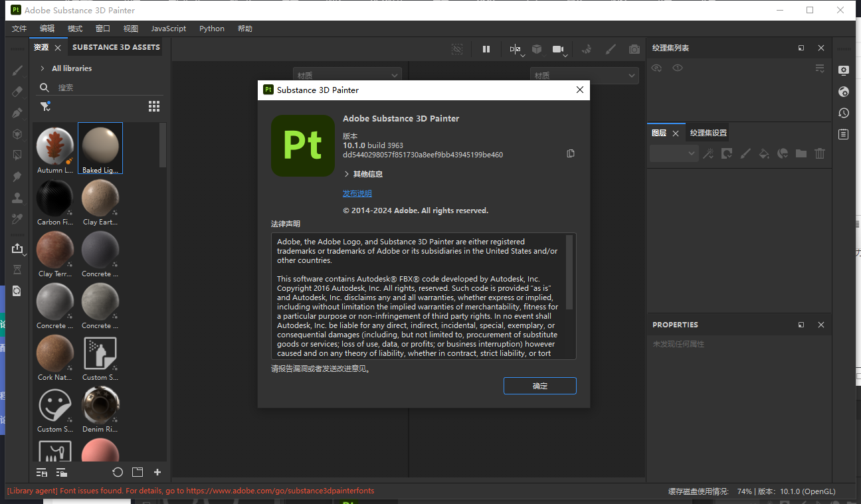This screenshot has width=861, height=504.
Task: Open display settings monitor icon in right dock
Action: [844, 70]
